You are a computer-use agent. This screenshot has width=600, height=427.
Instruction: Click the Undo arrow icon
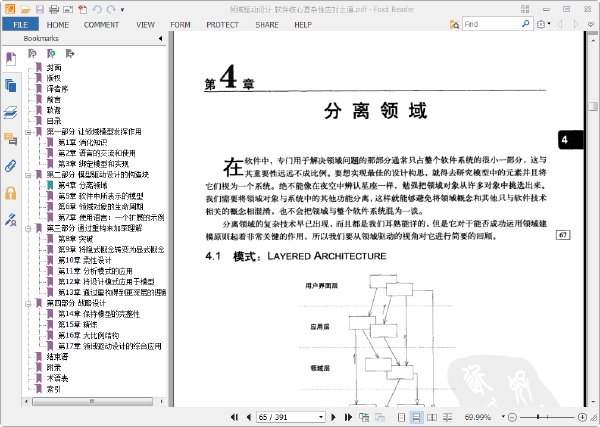(97, 9)
